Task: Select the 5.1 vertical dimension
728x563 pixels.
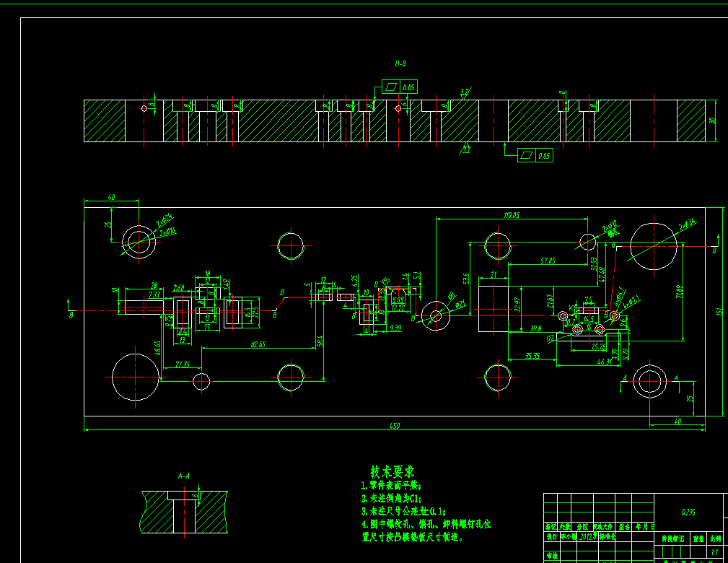Action: [x=416, y=276]
